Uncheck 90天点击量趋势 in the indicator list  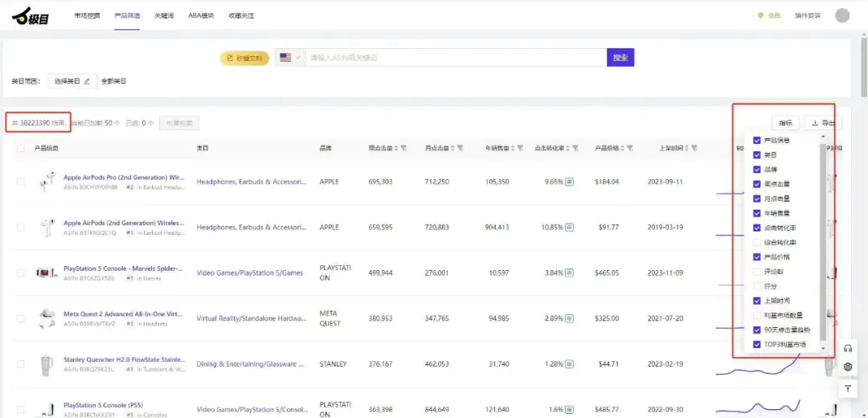click(x=757, y=330)
